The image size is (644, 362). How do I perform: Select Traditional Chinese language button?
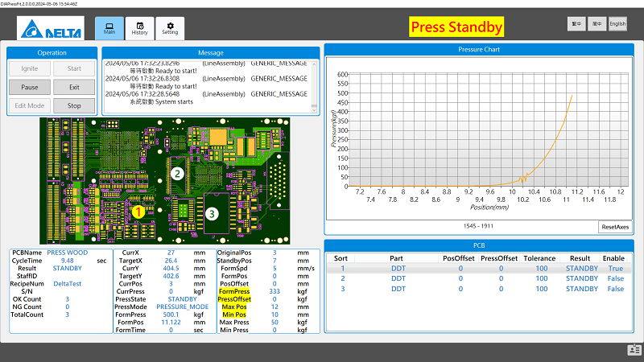[576, 24]
